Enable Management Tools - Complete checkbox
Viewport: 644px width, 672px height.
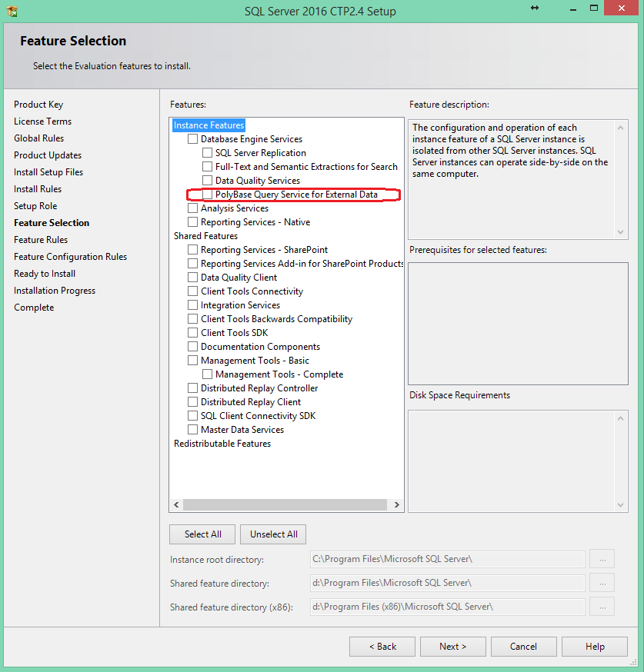point(207,374)
